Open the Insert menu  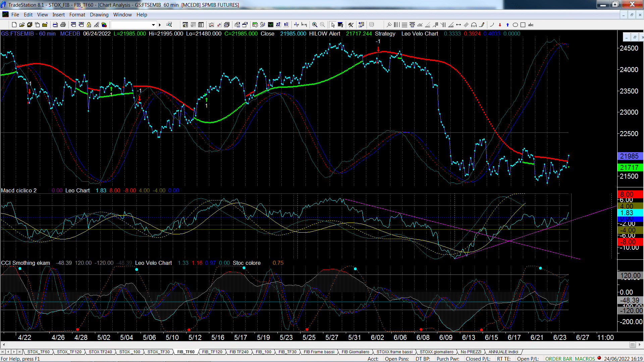click(x=59, y=15)
